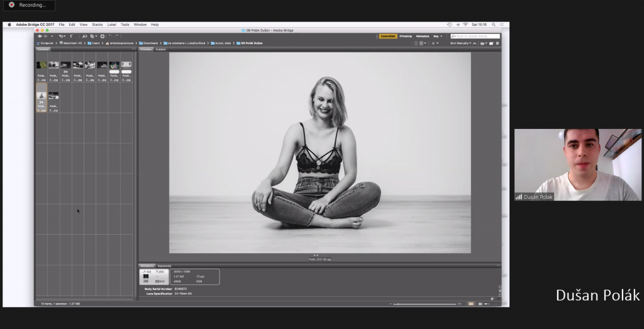Open the Tools menu
Image resolution: width=644 pixels, height=329 pixels.
[x=125, y=25]
